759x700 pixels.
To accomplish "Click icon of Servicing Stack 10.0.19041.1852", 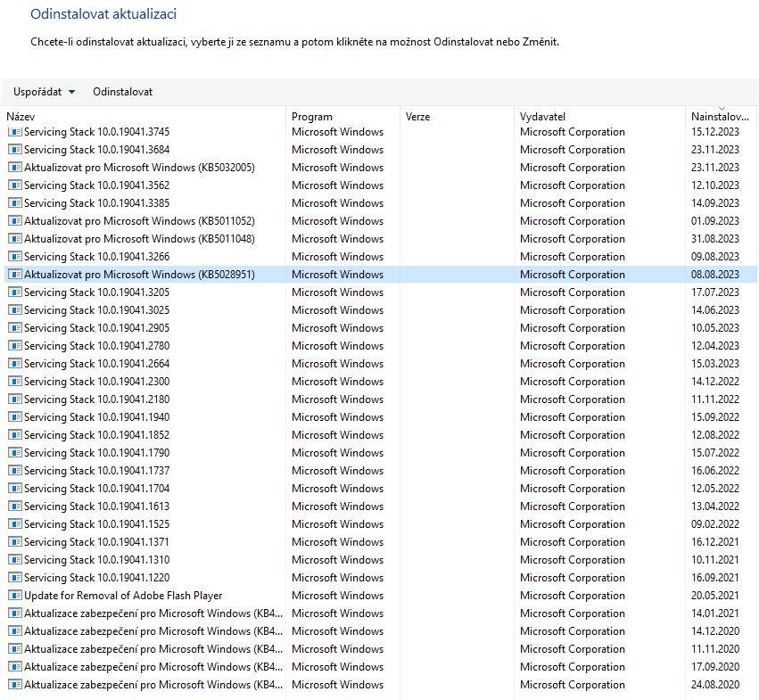I will click(15, 435).
